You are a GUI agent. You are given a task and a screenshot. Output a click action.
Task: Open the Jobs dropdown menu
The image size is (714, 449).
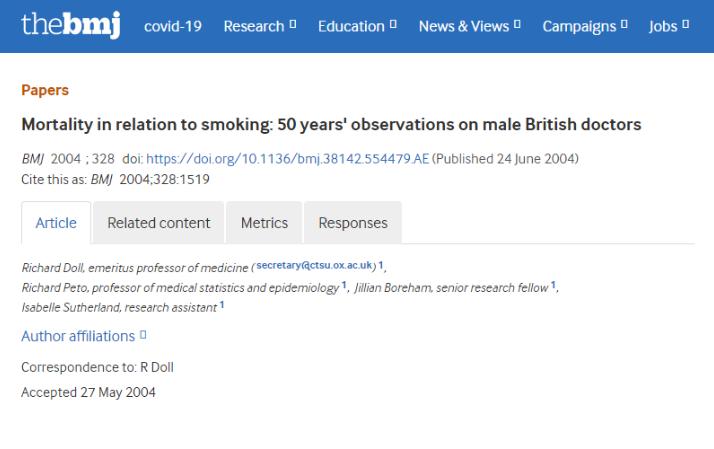(668, 26)
